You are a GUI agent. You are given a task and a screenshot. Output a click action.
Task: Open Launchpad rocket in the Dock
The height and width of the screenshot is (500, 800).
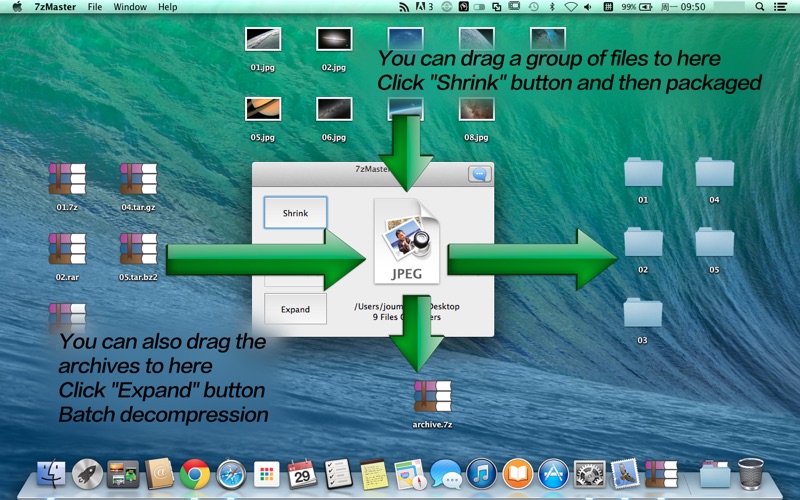coord(87,474)
